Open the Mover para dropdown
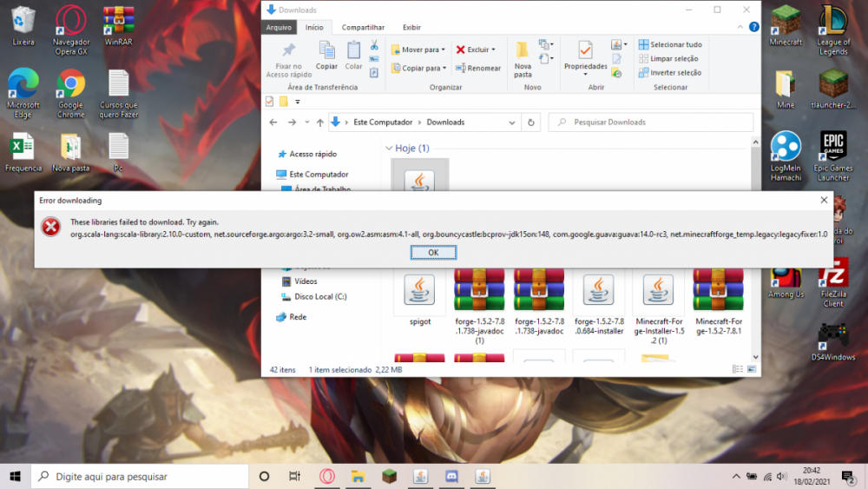This screenshot has height=489, width=868. coord(418,50)
